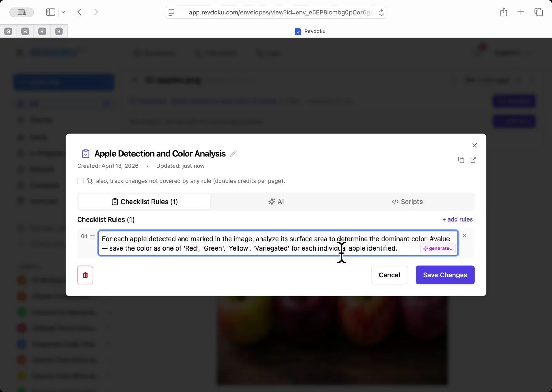The width and height of the screenshot is (552, 392).
Task: Reload the page in the address bar
Action: point(381,12)
